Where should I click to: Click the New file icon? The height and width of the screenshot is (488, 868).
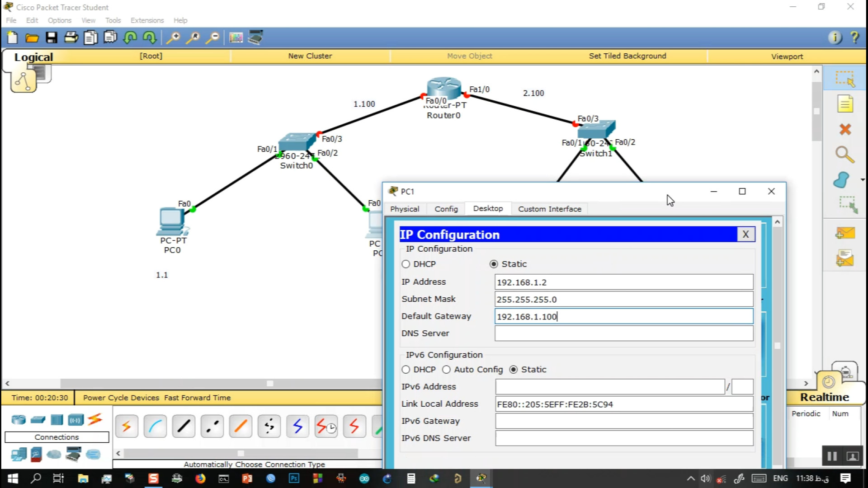click(x=13, y=38)
